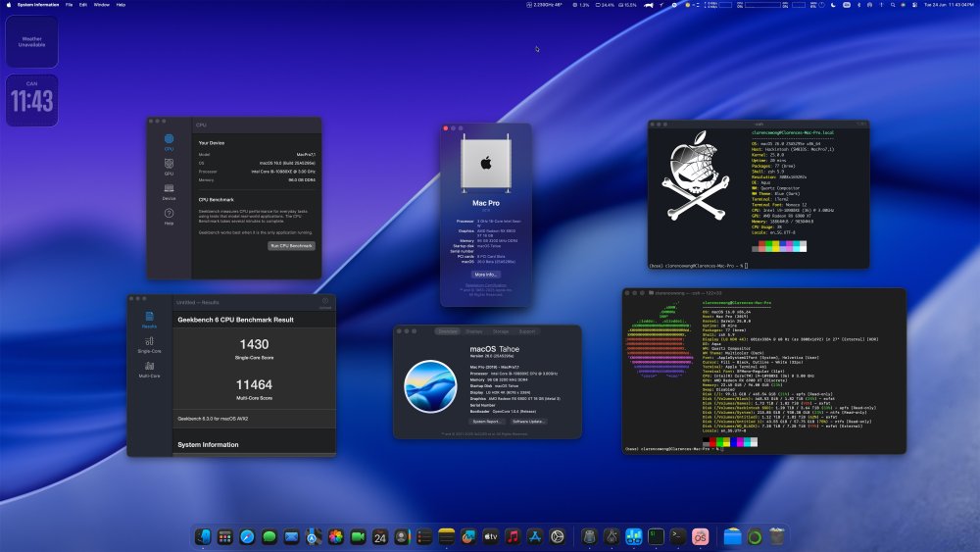Viewport: 980px width, 552px height.
Task: Open Reminders from the Dock
Action: pyautogui.click(x=424, y=536)
